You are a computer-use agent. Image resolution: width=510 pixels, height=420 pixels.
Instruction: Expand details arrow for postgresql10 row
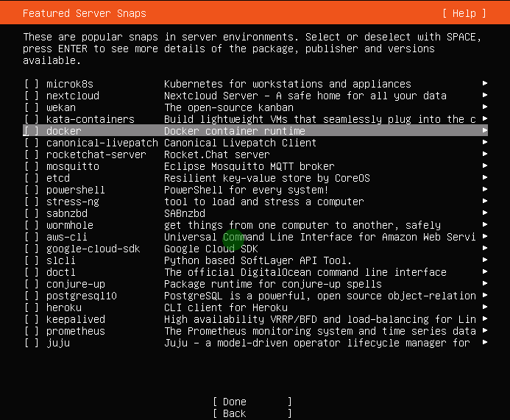pyautogui.click(x=485, y=295)
